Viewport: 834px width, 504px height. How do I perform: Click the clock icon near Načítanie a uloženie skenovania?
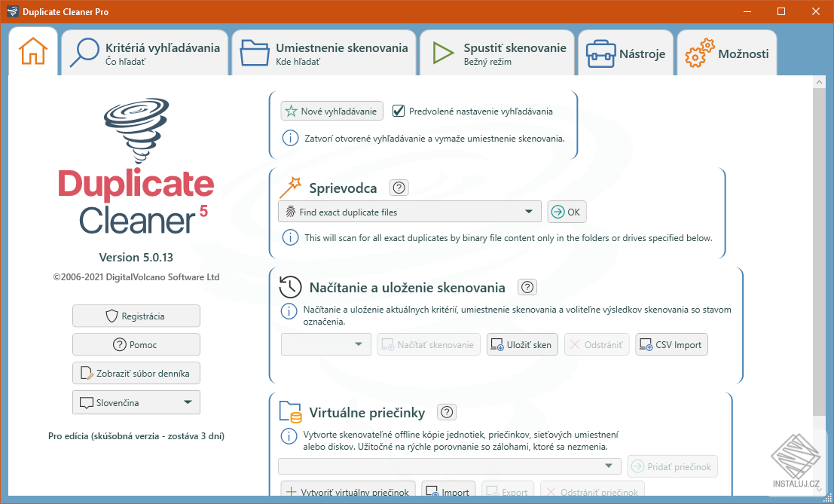point(289,286)
